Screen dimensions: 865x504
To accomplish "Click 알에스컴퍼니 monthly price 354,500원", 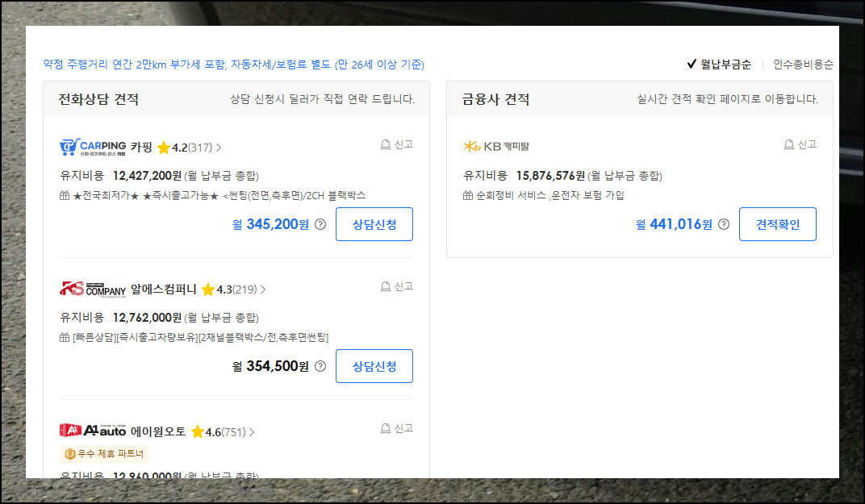I will (270, 366).
